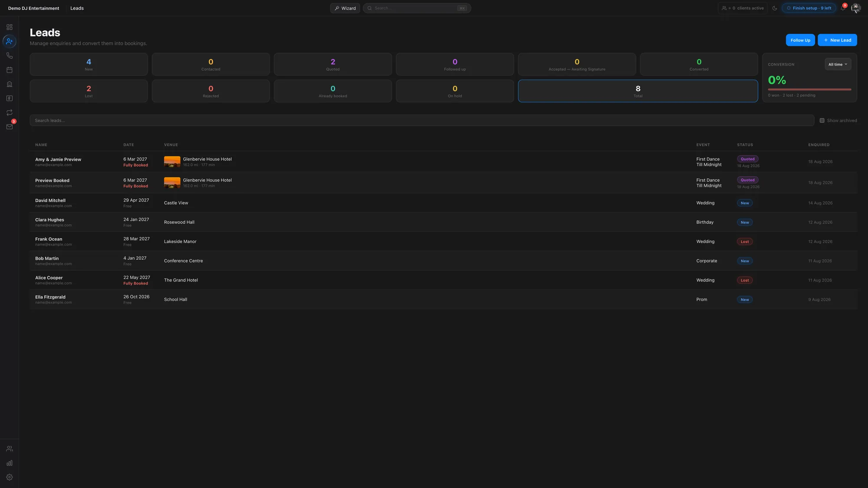
Task: Enable the Show archived checkbox
Action: click(822, 121)
